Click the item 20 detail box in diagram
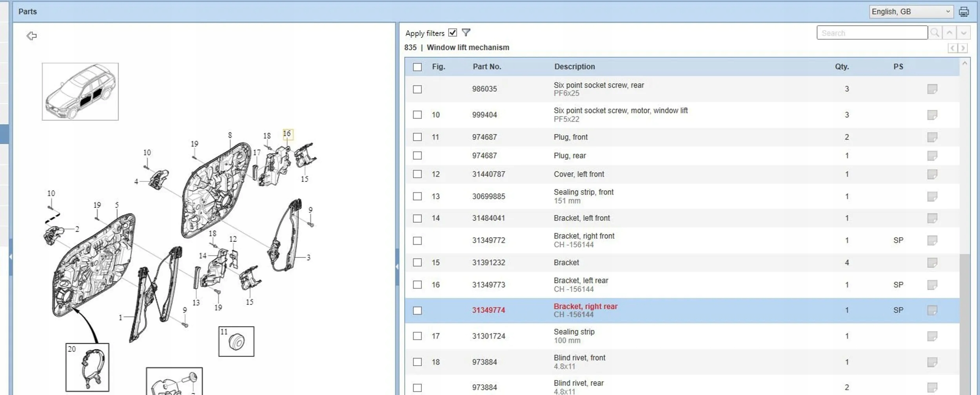Image resolution: width=980 pixels, height=395 pixels. [x=87, y=368]
